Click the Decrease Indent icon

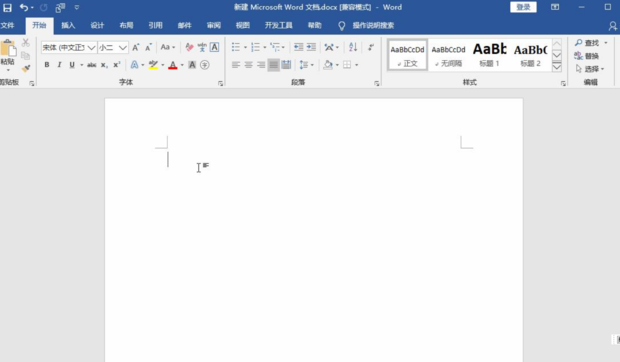pyautogui.click(x=299, y=47)
